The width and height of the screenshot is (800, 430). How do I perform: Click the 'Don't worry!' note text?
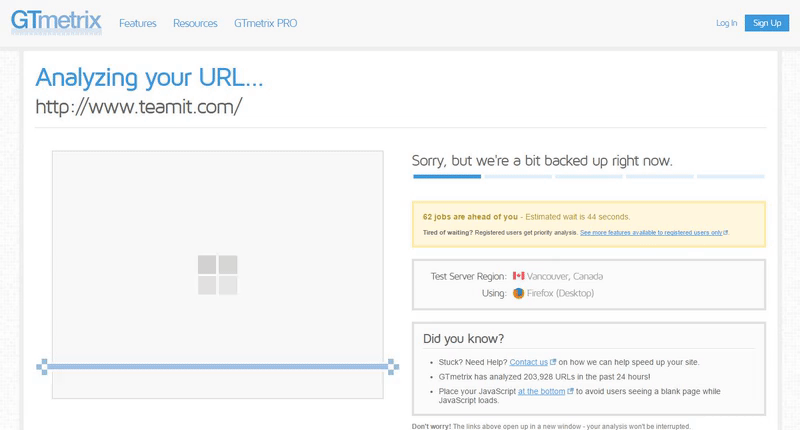tap(551, 426)
